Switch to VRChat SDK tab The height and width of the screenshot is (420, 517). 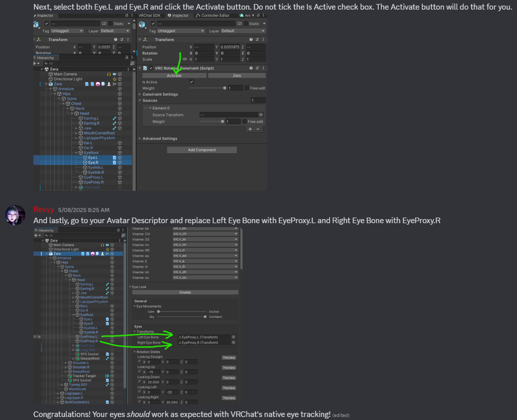click(149, 15)
